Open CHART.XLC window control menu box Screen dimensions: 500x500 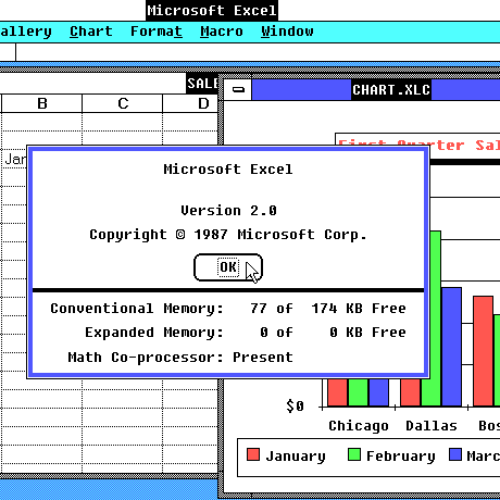238,90
